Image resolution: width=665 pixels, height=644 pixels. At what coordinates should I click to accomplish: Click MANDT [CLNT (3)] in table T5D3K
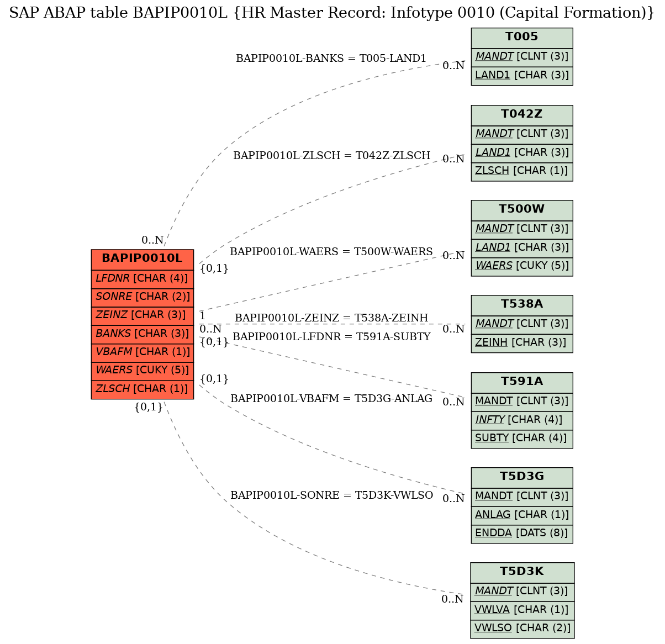[522, 592]
